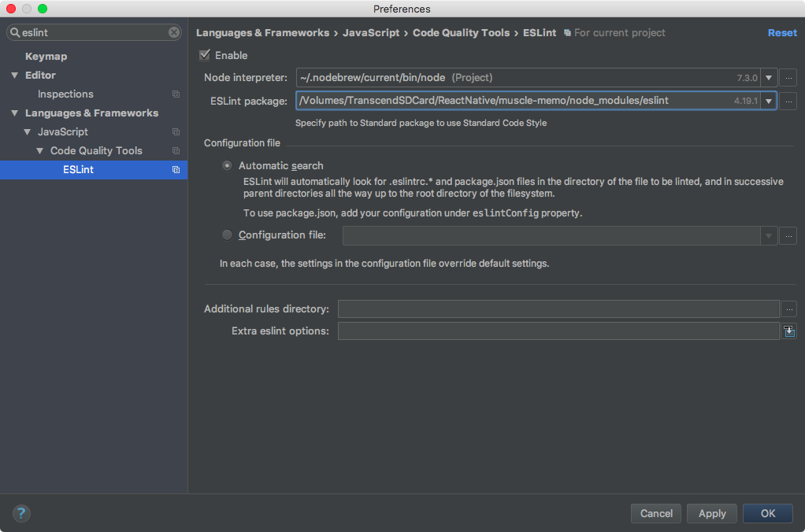Zoom the Preferences window with green button

tap(43, 9)
